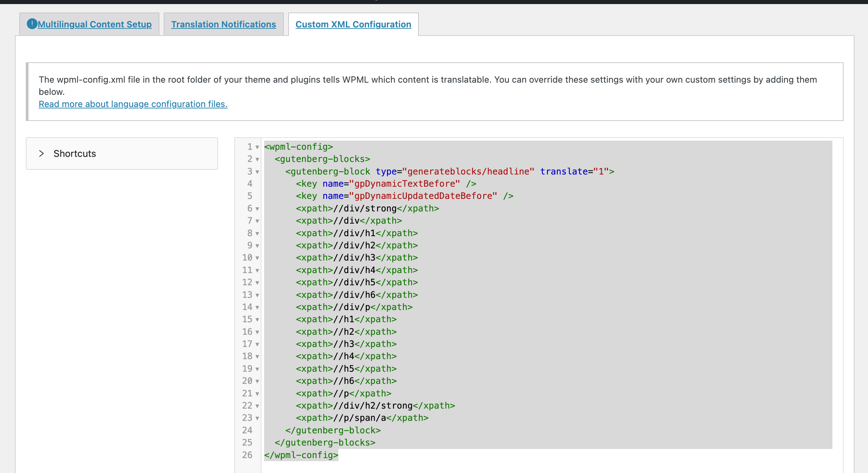This screenshot has height=473, width=868.
Task: Click the //div/h6 xpath text
Action: pos(354,295)
